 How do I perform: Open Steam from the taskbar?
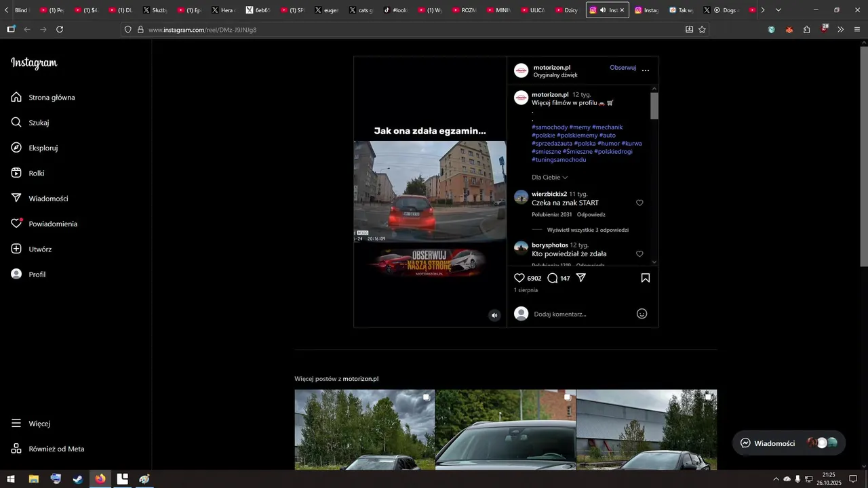click(78, 479)
